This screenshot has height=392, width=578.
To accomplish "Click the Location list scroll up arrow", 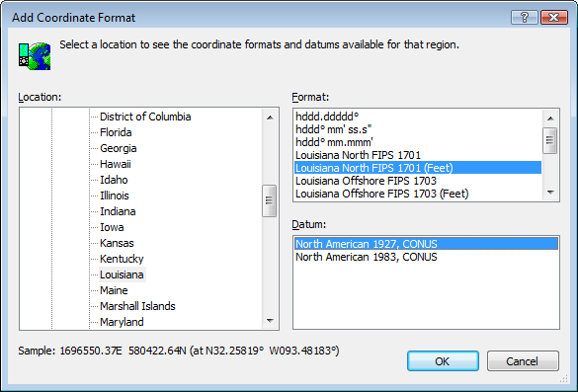I will 270,118.
